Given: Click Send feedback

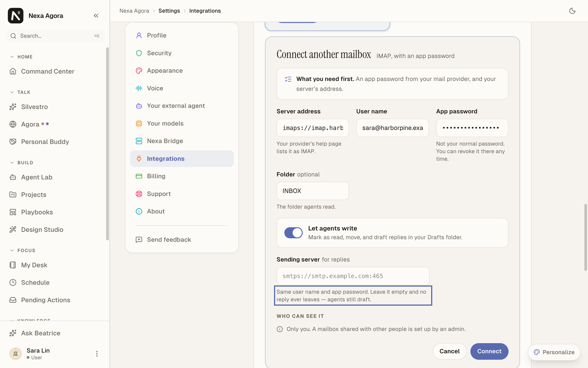Looking at the screenshot, I should [182, 239].
